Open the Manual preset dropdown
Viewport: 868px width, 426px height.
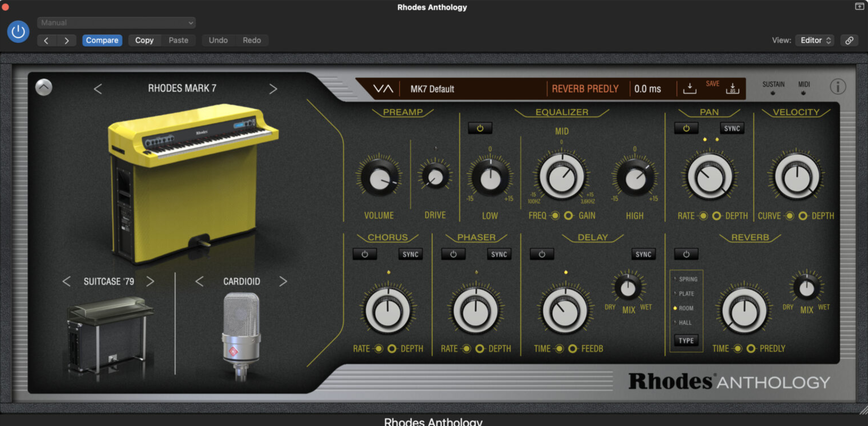[x=116, y=23]
